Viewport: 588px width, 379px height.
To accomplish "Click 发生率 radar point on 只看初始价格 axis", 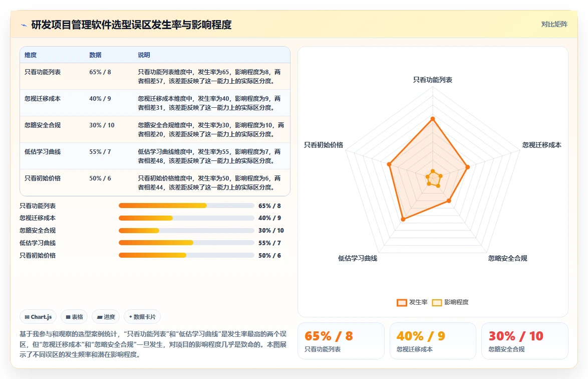I will [x=389, y=164].
